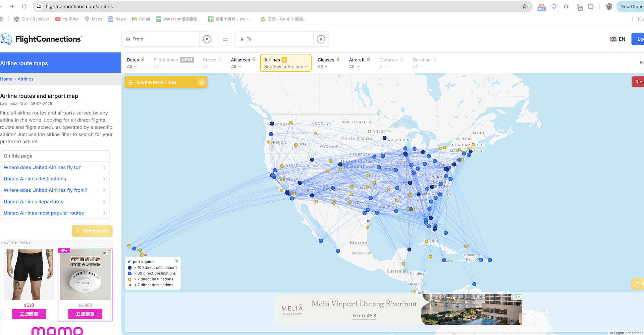Open the Classes filter dropdown

coord(329,63)
